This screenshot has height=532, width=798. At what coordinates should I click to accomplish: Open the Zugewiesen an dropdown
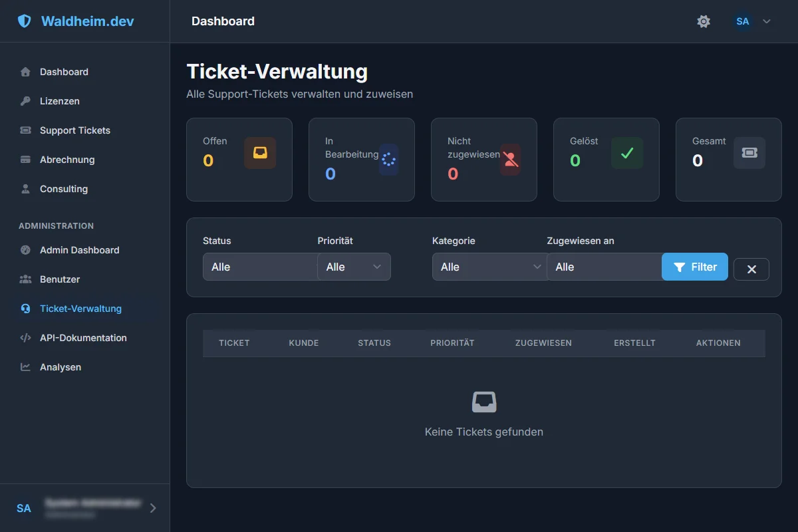tap(603, 267)
